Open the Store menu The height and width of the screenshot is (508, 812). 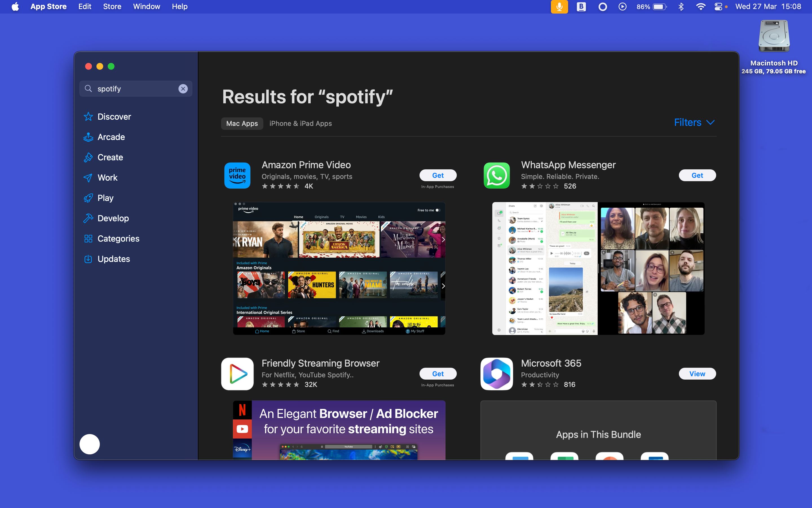tap(112, 6)
